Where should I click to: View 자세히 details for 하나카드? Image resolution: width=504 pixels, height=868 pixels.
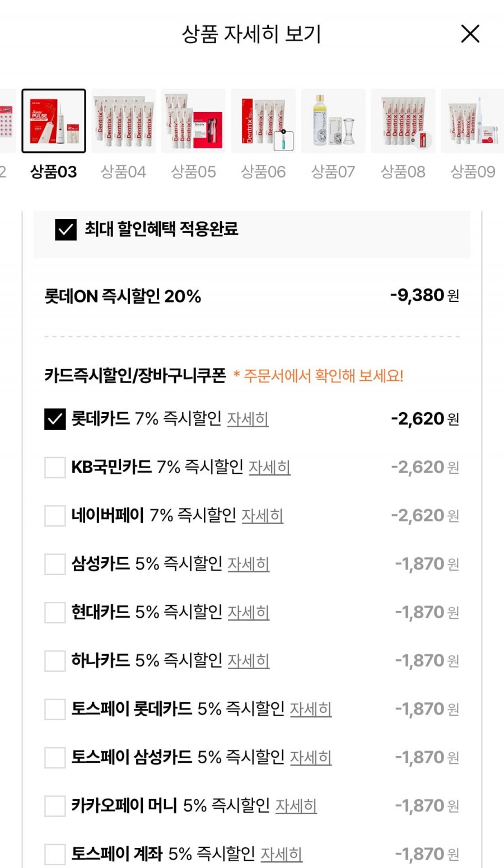(x=249, y=661)
